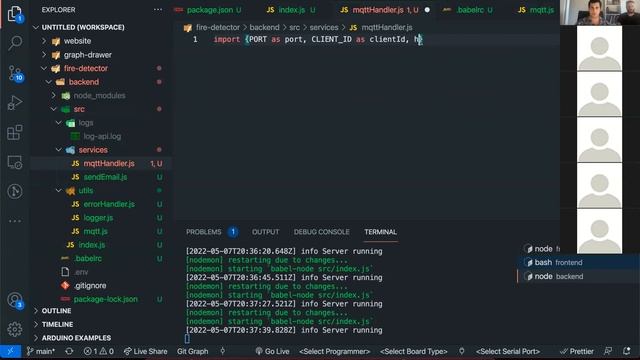Click the Synchronize Changes icon in status bar
Image resolution: width=640 pixels, height=360 pixels.
(69, 351)
